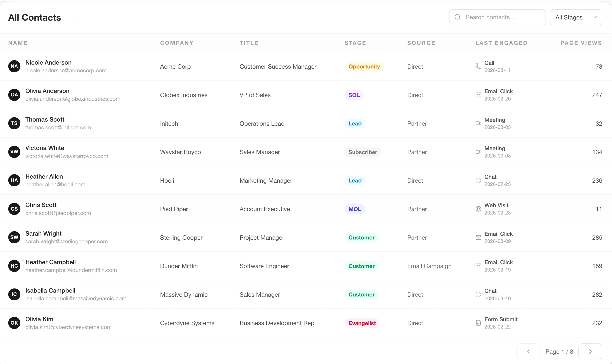Click the email icon in Heather Campbell's row
Viewport: 612px width, 364px height.
tap(478, 266)
